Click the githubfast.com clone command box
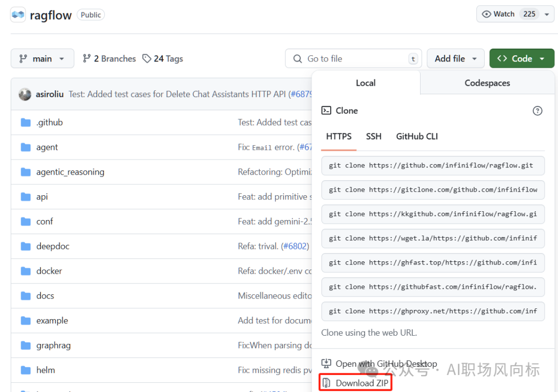The height and width of the screenshot is (392, 558). [x=433, y=287]
